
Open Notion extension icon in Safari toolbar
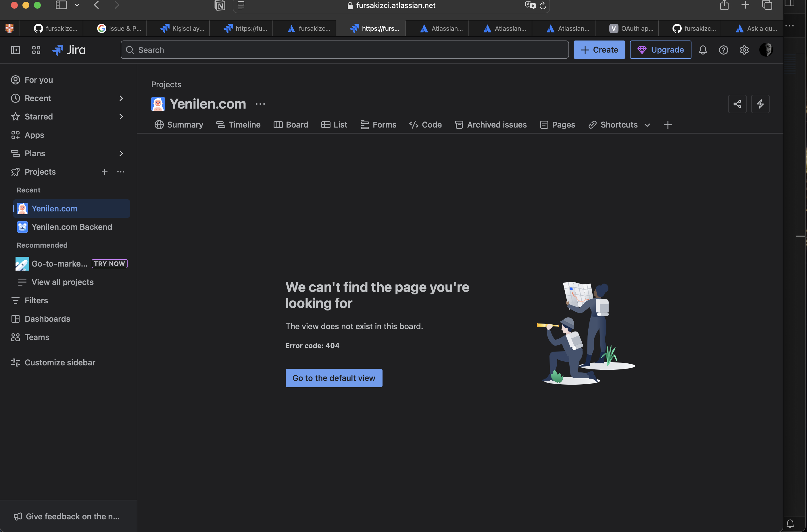click(x=220, y=5)
